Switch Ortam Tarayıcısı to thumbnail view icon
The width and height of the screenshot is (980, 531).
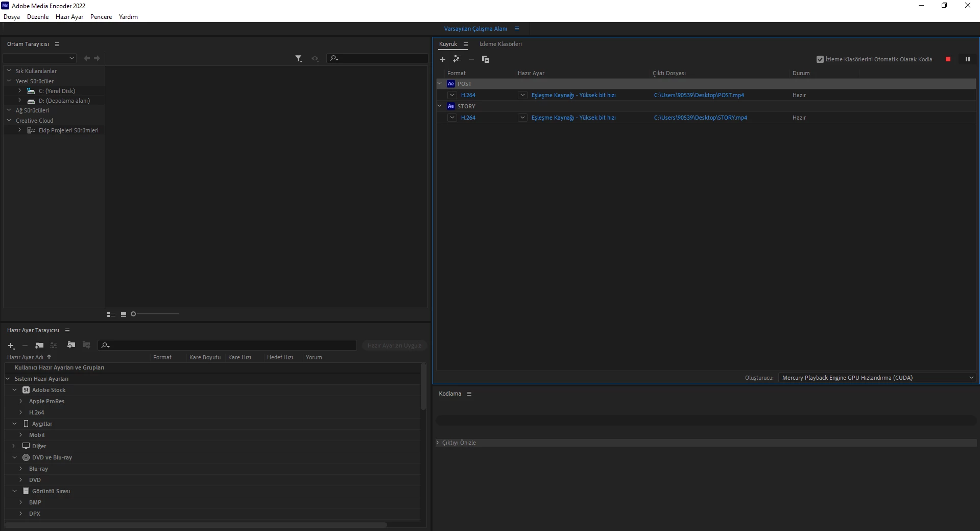(124, 314)
